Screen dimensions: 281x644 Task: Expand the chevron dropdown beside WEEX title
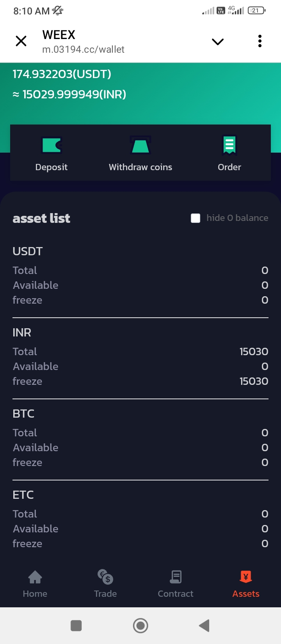(218, 41)
